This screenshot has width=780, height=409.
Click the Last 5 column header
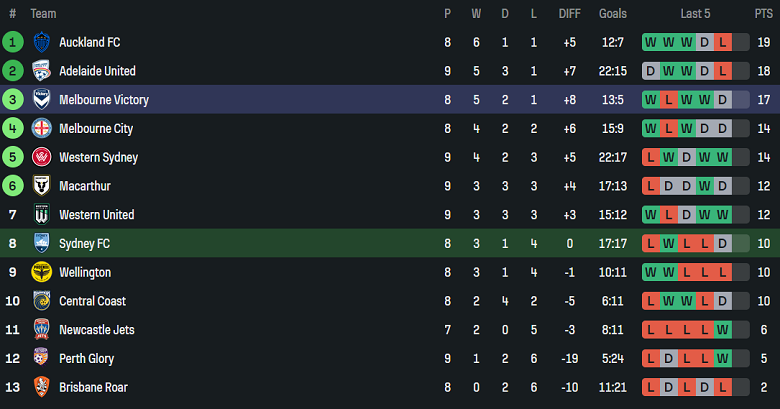[x=695, y=13]
